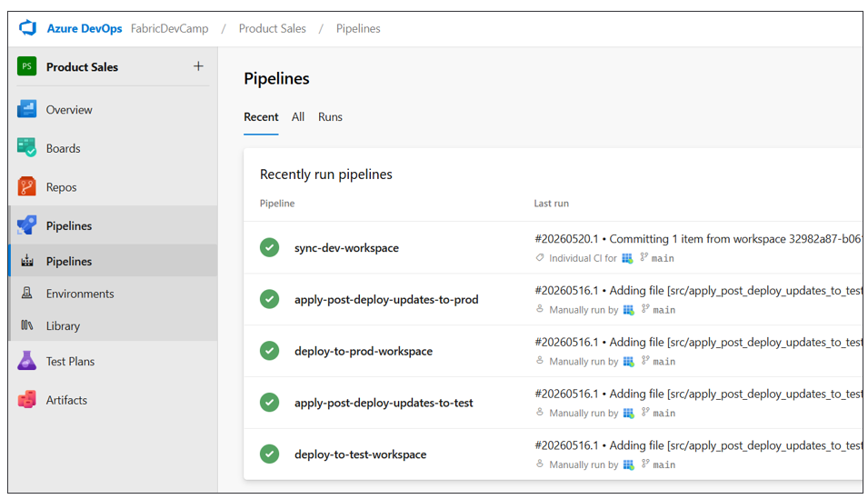The height and width of the screenshot is (499, 868).
Task: Open the apply-post-deploy-updates-to-test pipeline
Action: [x=384, y=403]
